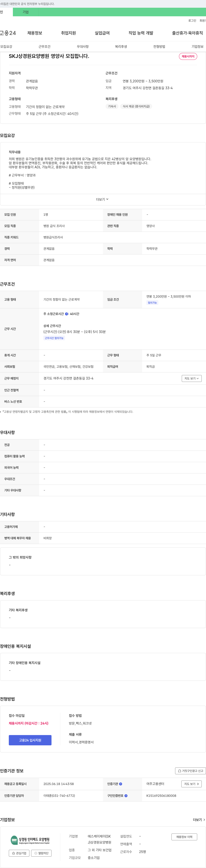Click 병원급식조리사 keyword value
The width and height of the screenshot is (206, 868).
53,237
